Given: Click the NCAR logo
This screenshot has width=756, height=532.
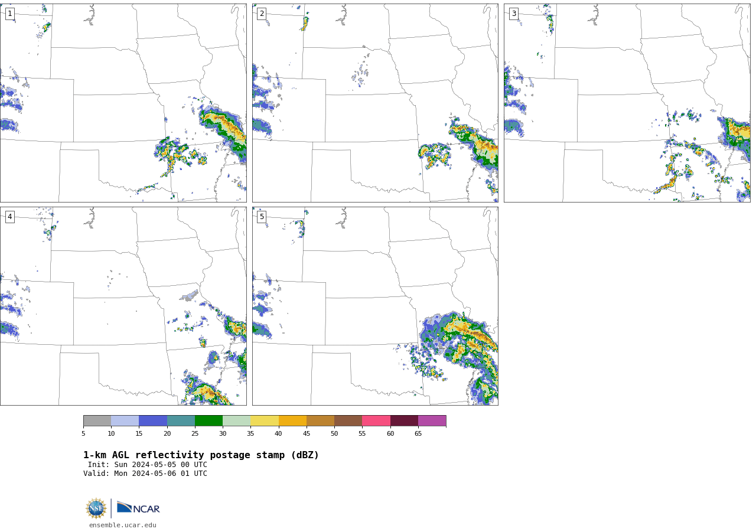Looking at the screenshot, I should [x=138, y=508].
